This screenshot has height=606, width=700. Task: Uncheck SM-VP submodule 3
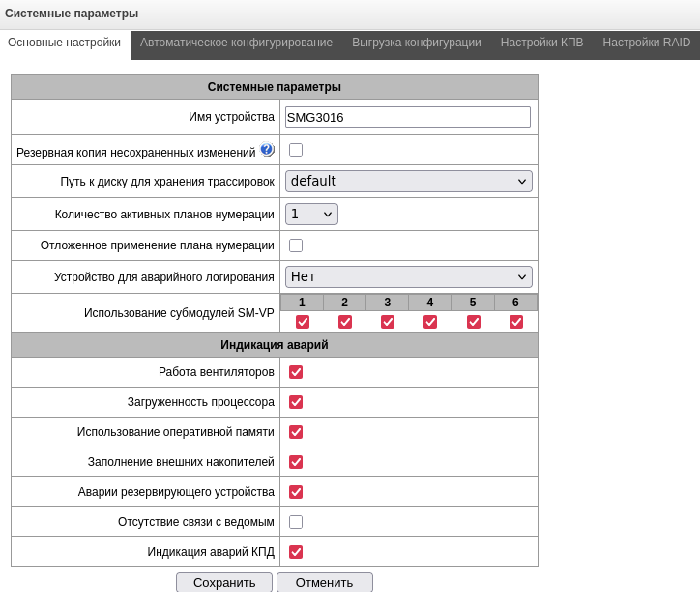click(388, 322)
